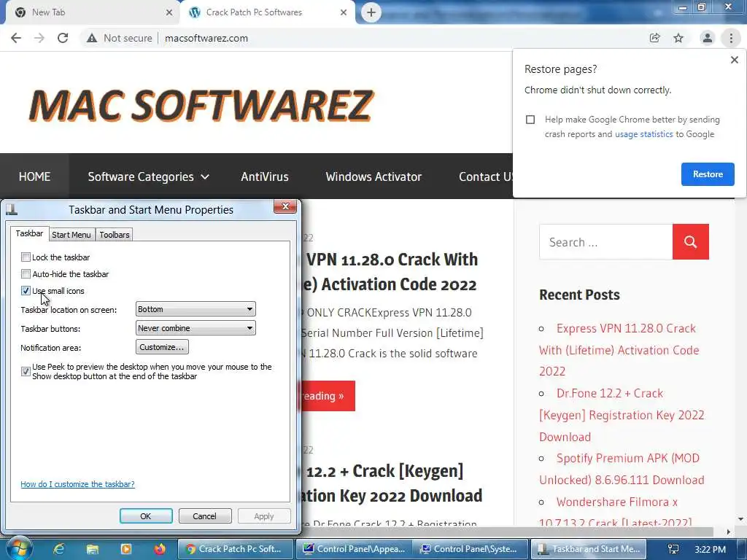Open a new tab with plus button
Viewport: 747px width, 560px height.
[371, 12]
